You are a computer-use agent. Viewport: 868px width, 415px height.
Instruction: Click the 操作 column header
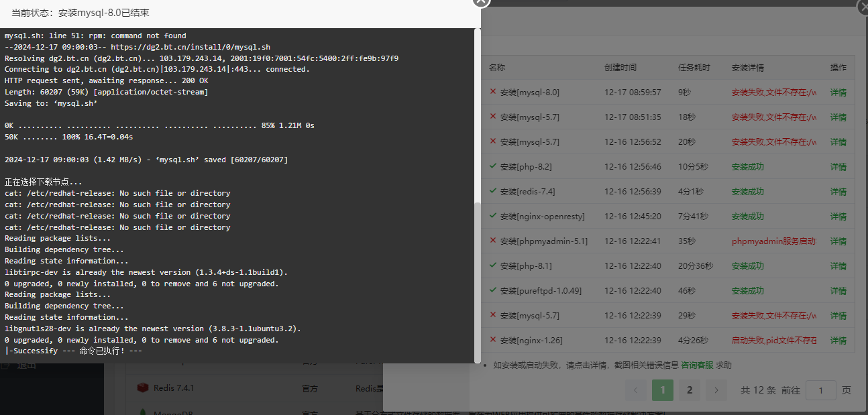click(x=838, y=68)
